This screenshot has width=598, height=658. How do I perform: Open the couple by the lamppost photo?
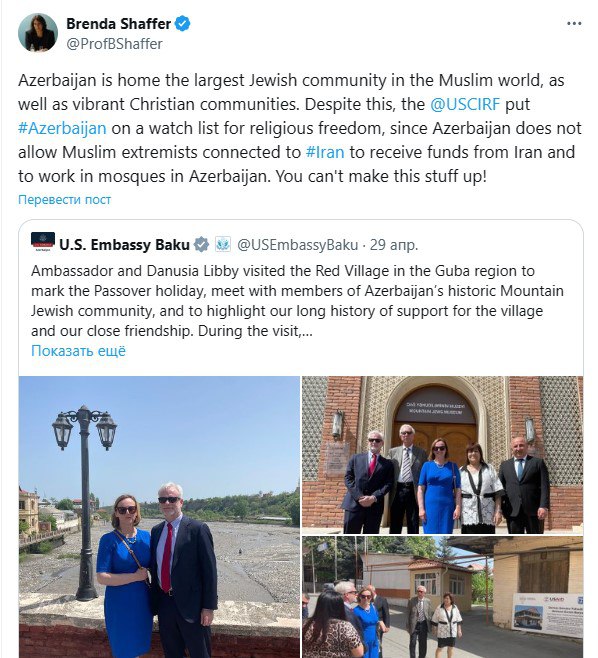tap(159, 517)
